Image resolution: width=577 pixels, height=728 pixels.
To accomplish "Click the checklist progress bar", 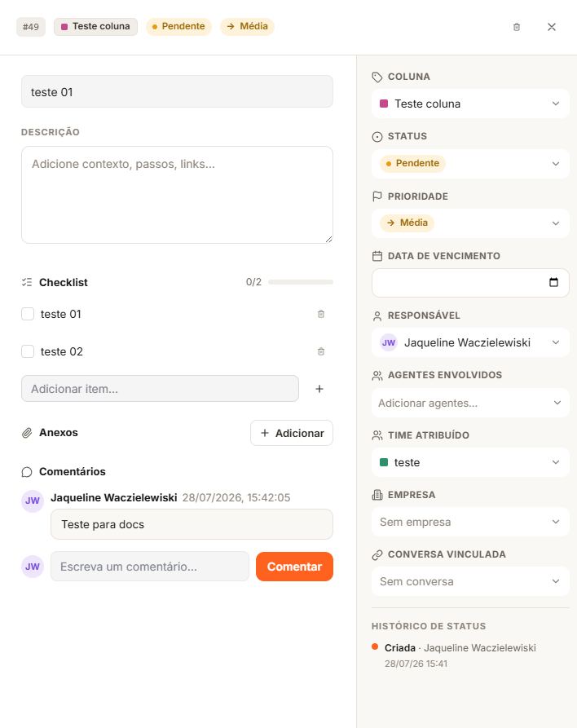I will pos(301,282).
